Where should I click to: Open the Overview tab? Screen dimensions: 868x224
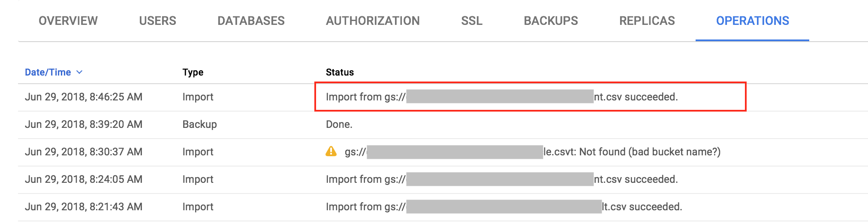68,21
